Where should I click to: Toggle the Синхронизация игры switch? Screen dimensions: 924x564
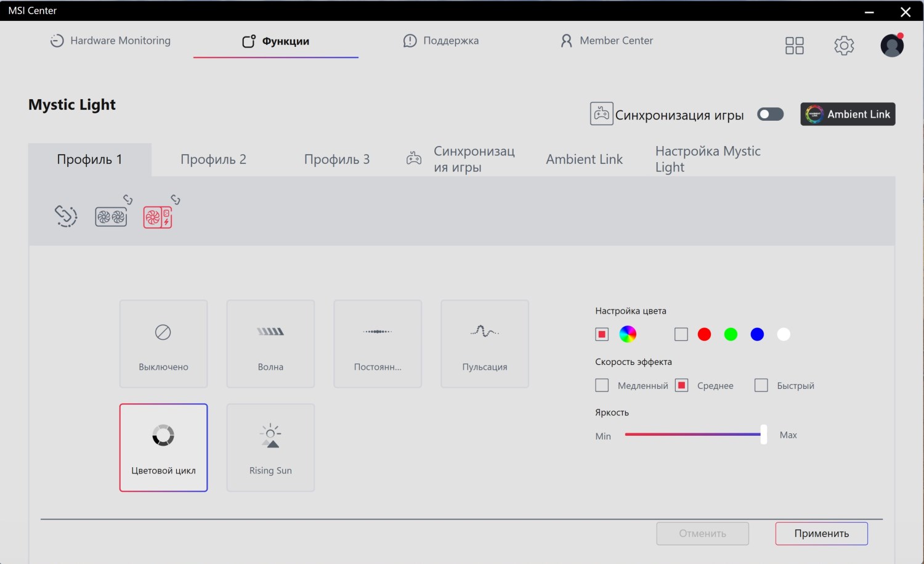[770, 115]
